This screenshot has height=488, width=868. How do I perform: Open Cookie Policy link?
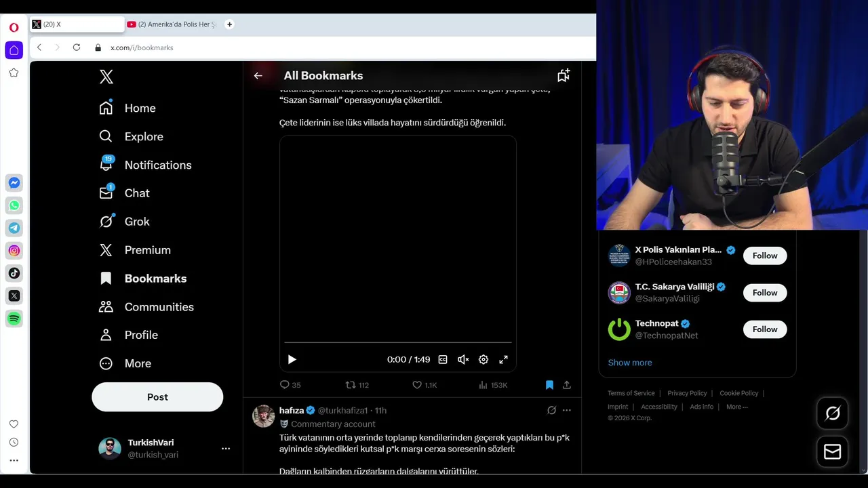(x=739, y=393)
